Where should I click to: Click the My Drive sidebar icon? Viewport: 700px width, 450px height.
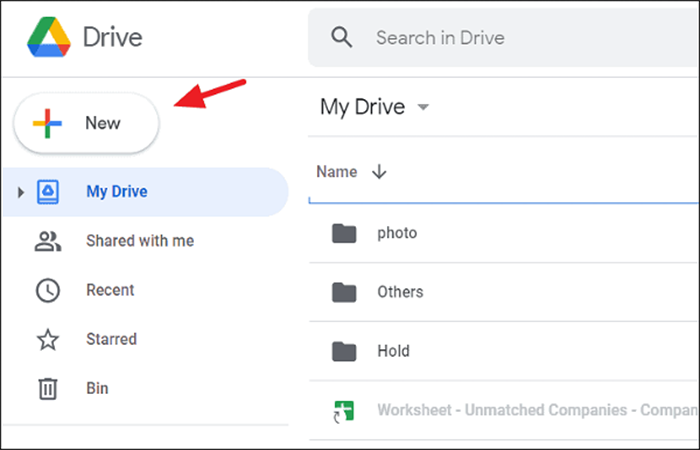pyautogui.click(x=48, y=192)
